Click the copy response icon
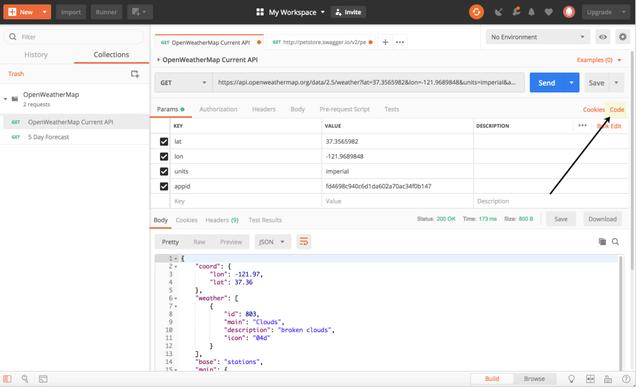 602,242
